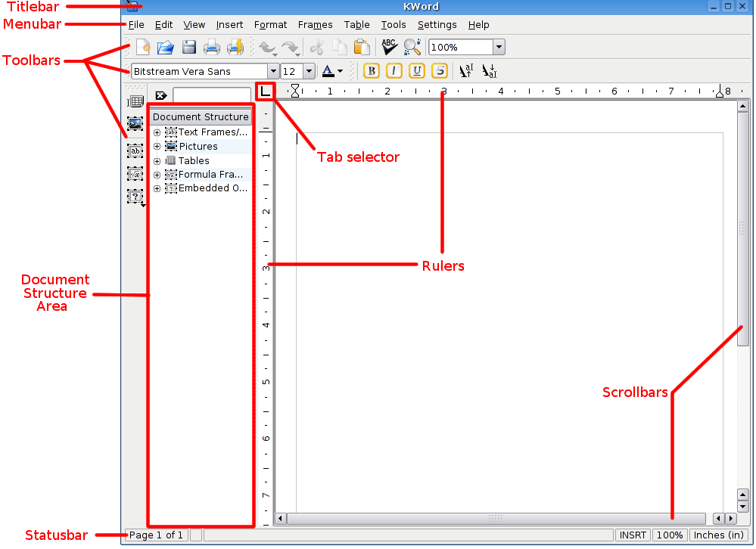Open the Bitstream Vera Sans font dropdown
The image size is (756, 549).
(x=272, y=72)
